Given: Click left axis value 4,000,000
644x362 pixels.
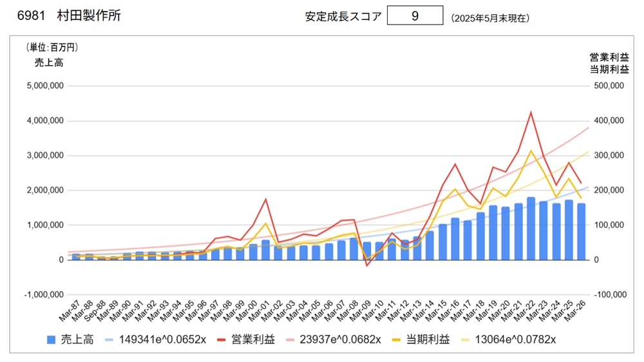Looking at the screenshot, I should (45, 121).
